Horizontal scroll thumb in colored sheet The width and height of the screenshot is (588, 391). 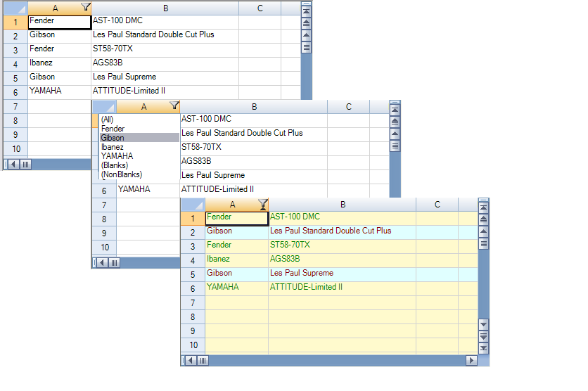click(203, 361)
